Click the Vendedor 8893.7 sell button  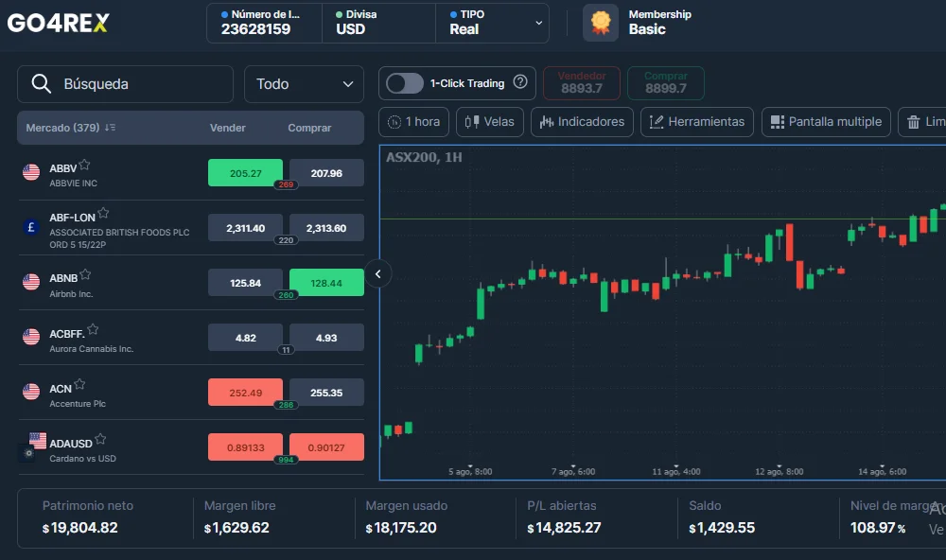(x=582, y=82)
